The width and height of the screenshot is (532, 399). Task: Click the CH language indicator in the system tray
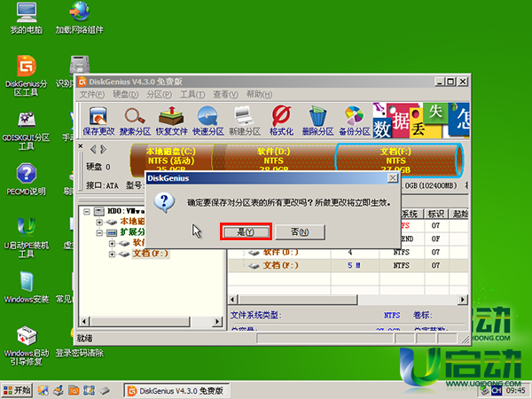click(x=497, y=390)
